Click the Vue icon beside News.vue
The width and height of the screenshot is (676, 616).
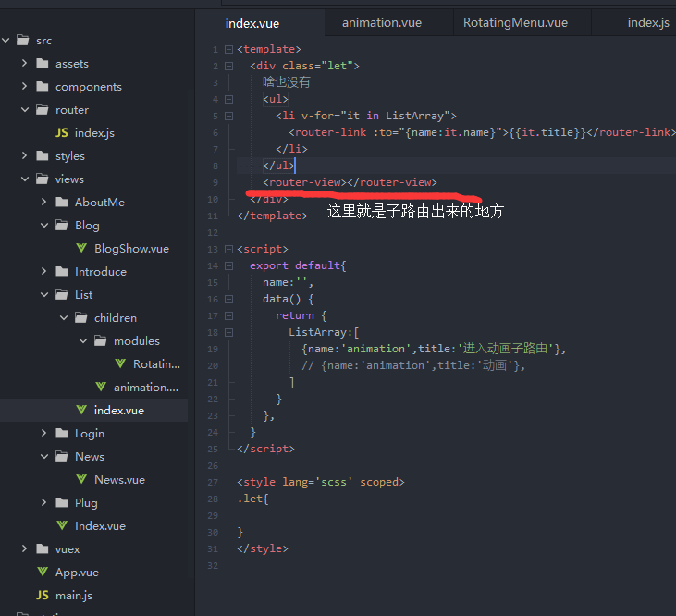click(x=81, y=479)
